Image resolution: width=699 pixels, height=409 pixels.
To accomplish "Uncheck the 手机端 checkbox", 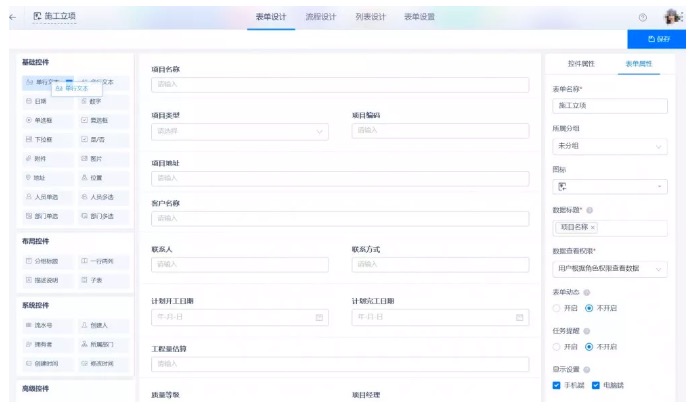I will pos(557,385).
